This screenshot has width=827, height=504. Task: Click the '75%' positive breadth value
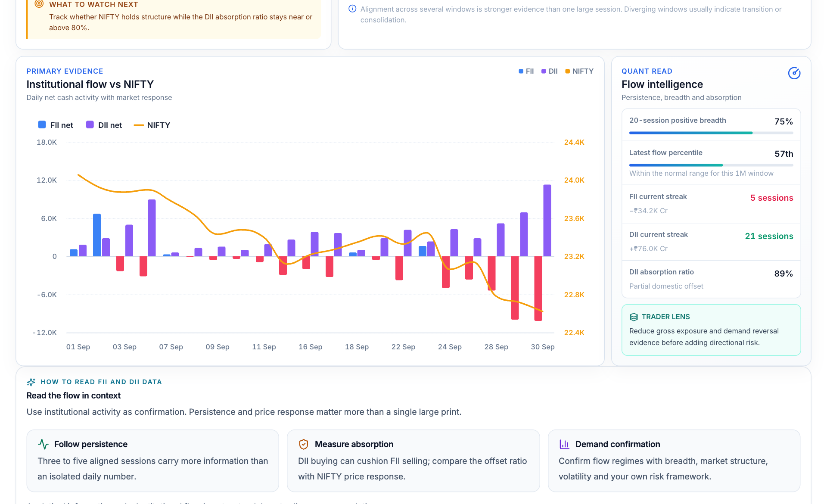783,121
